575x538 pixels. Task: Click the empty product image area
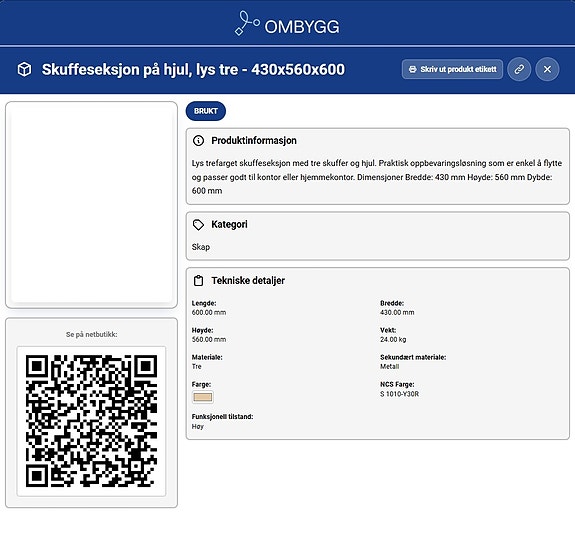click(91, 205)
